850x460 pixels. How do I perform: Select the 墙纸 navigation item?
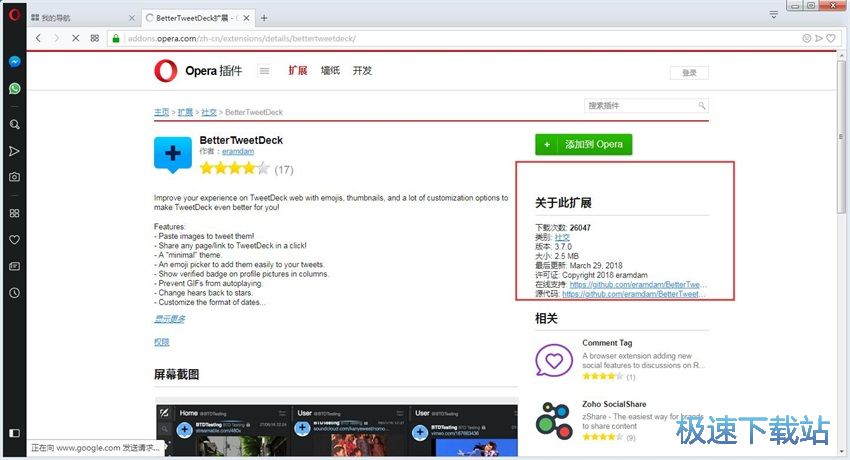coord(330,70)
